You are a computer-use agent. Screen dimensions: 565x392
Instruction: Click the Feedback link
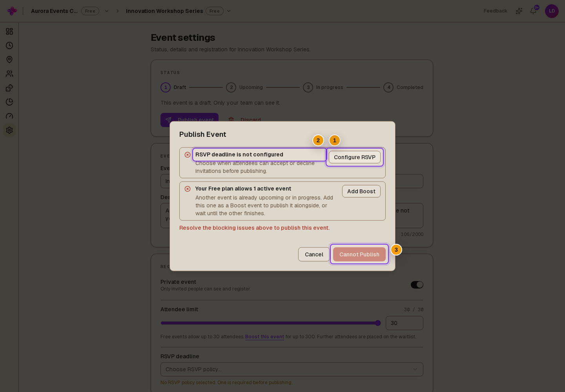click(x=495, y=11)
